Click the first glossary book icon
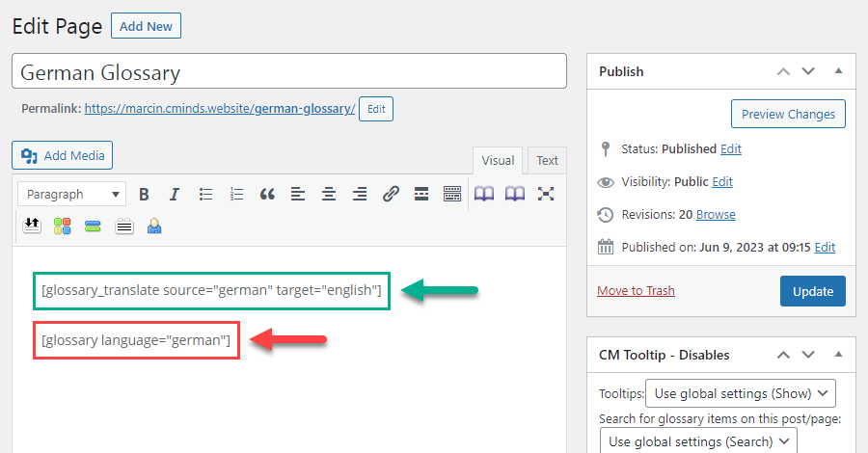The width and height of the screenshot is (868, 453). coord(484,194)
